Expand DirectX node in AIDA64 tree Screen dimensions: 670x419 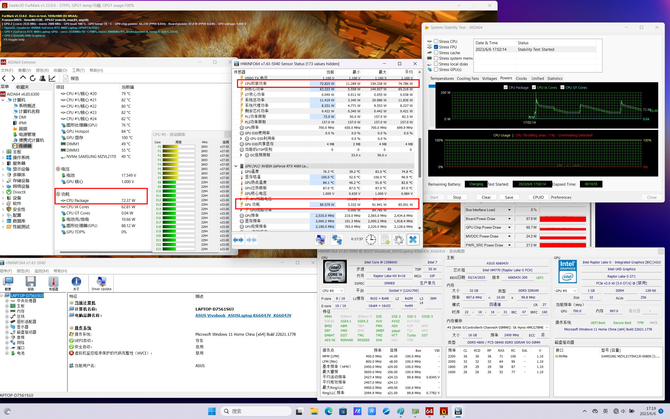[3, 192]
